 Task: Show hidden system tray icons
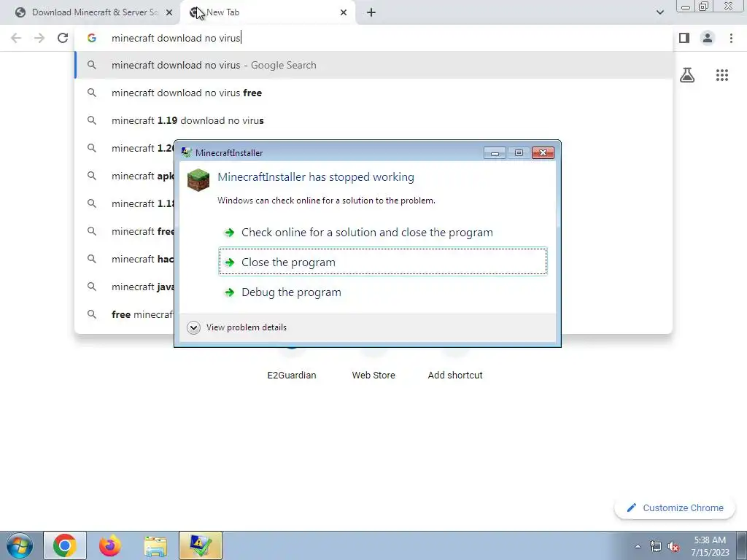coord(638,546)
